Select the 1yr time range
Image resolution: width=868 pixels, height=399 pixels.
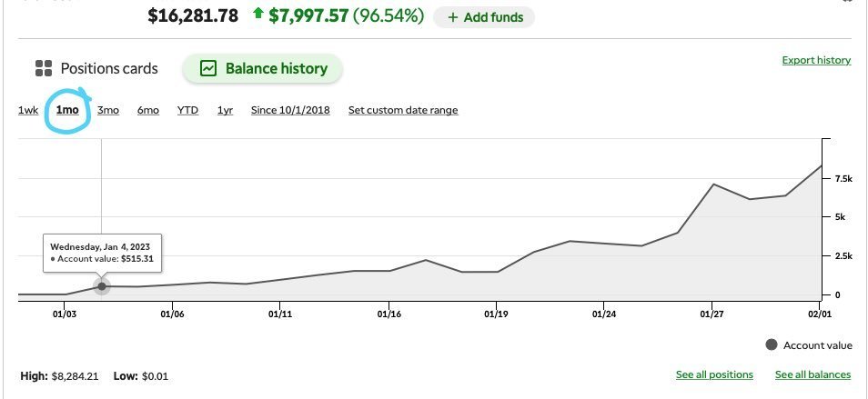click(225, 110)
